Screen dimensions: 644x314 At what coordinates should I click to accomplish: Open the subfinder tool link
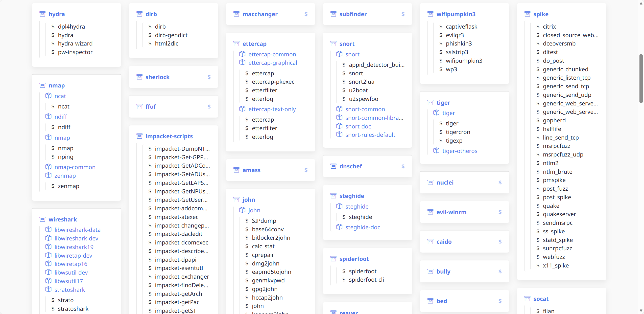pyautogui.click(x=353, y=14)
